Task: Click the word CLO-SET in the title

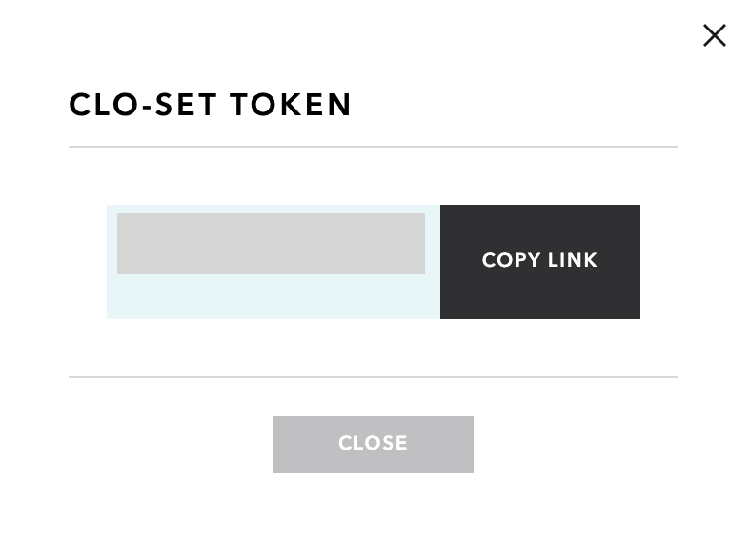Action: (x=143, y=105)
